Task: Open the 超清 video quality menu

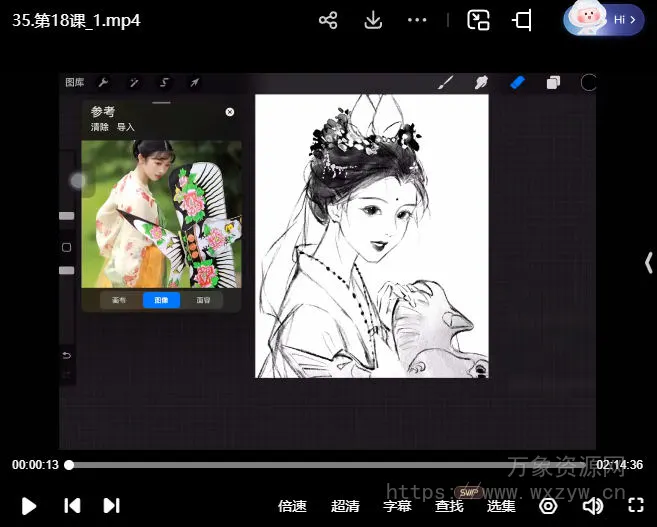Action: pos(345,506)
